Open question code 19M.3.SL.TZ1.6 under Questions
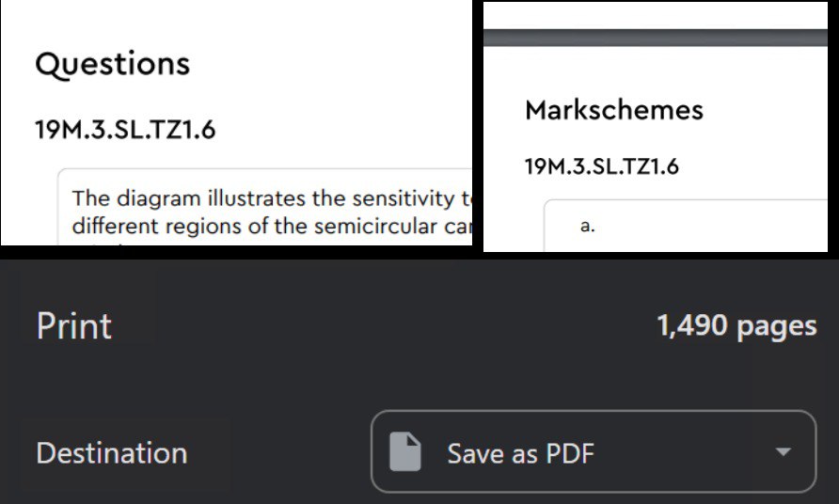This screenshot has height=504, width=839. tap(125, 130)
